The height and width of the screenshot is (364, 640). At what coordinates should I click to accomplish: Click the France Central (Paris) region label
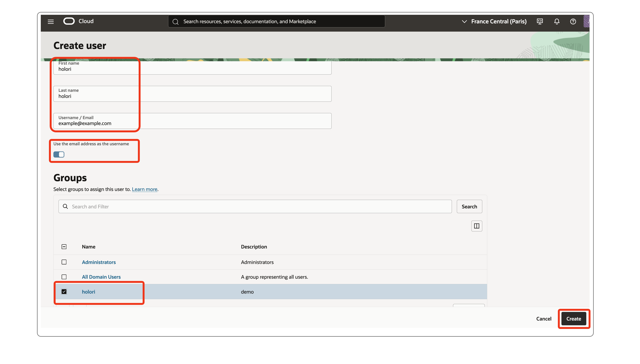pyautogui.click(x=499, y=21)
